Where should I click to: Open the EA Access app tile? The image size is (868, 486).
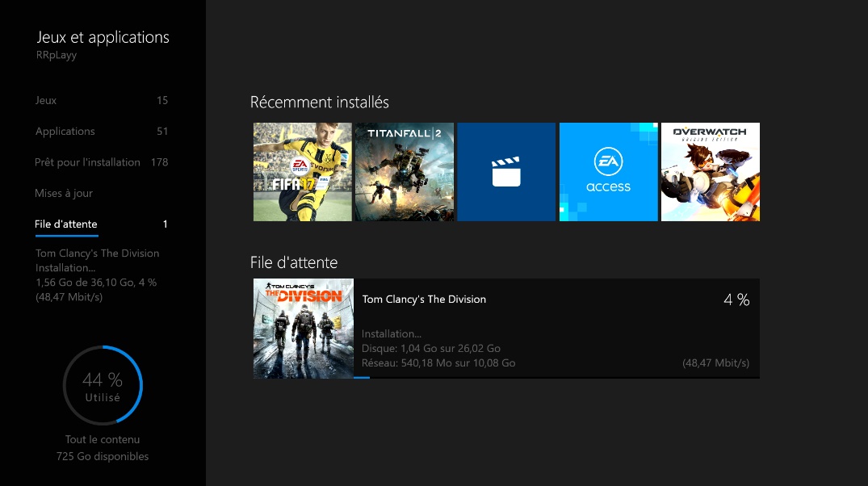click(x=608, y=172)
